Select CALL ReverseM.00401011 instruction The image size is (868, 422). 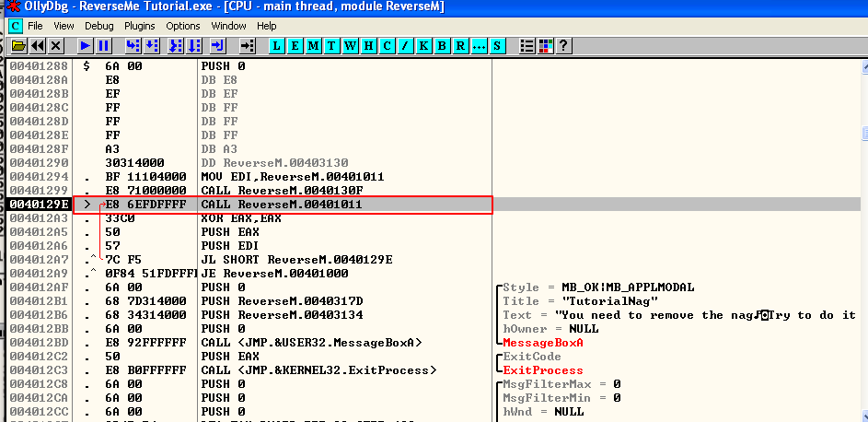[x=282, y=205]
